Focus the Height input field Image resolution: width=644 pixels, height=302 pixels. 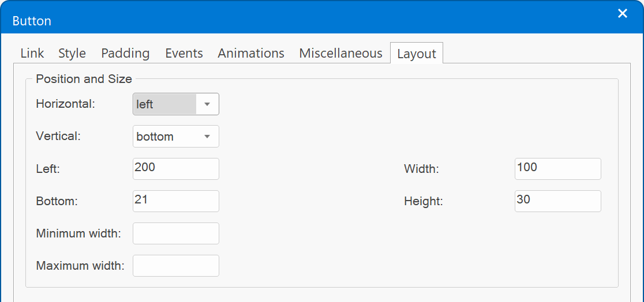click(x=557, y=201)
